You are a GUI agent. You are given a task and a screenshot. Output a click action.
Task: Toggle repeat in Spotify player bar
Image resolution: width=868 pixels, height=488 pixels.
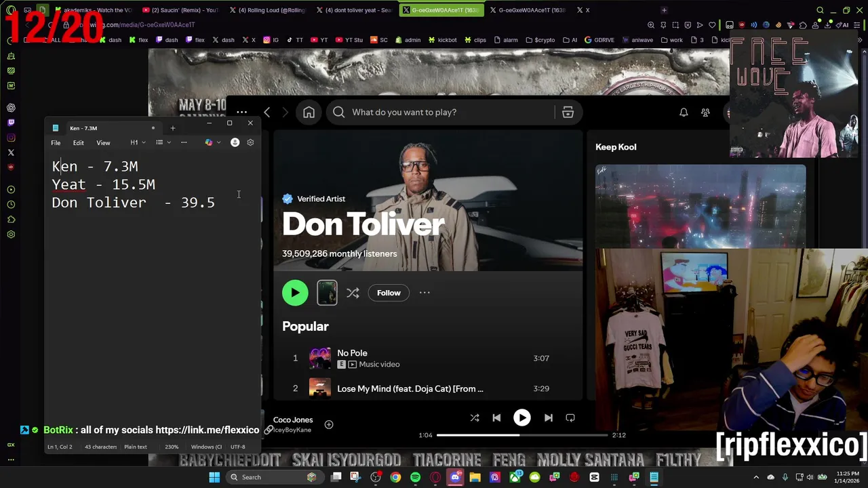pyautogui.click(x=570, y=418)
